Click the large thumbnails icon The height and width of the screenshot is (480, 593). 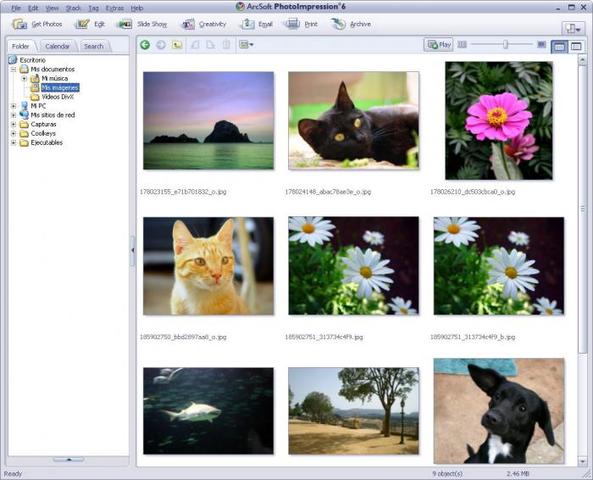(x=542, y=45)
